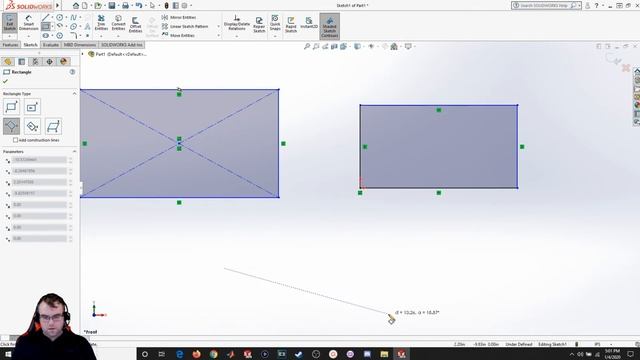The image size is (640, 360).
Task: Enable Add construction lines checkbox
Action: point(16,140)
